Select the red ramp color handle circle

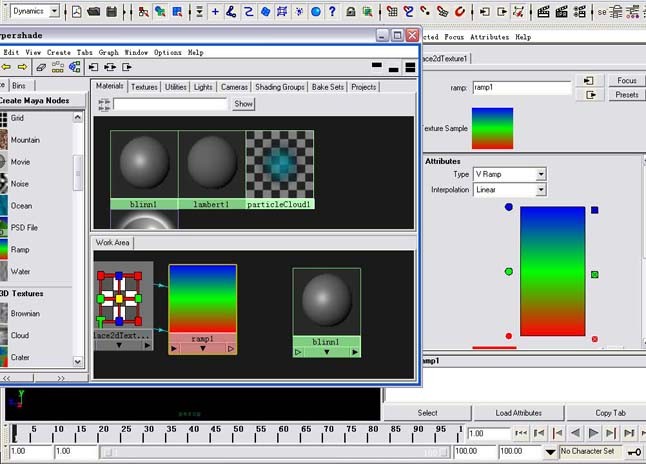509,336
